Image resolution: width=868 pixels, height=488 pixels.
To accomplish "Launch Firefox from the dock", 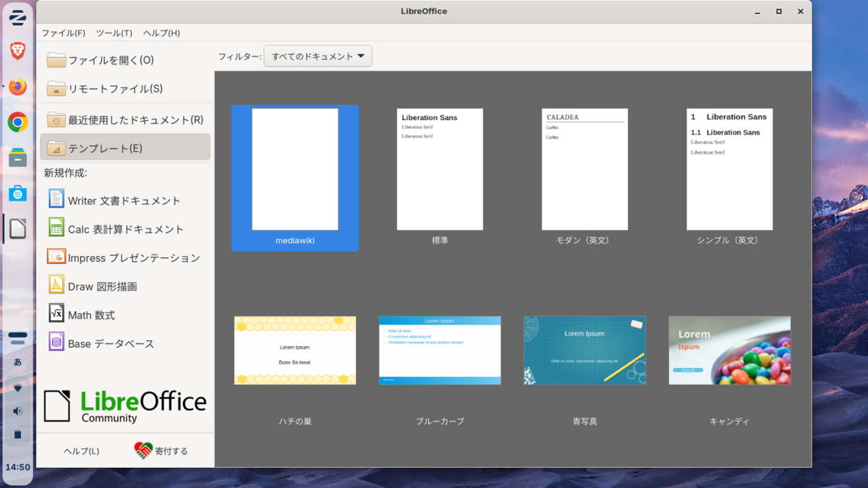I will coord(18,87).
